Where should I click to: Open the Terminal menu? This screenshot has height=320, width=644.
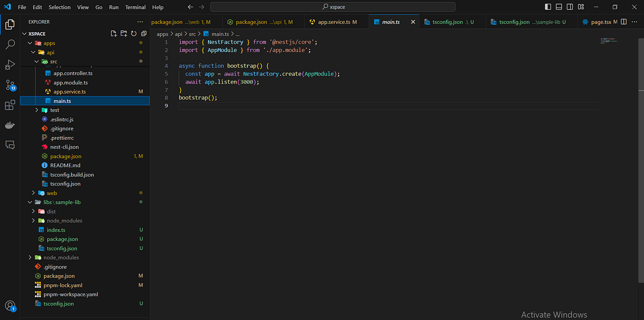(x=135, y=7)
